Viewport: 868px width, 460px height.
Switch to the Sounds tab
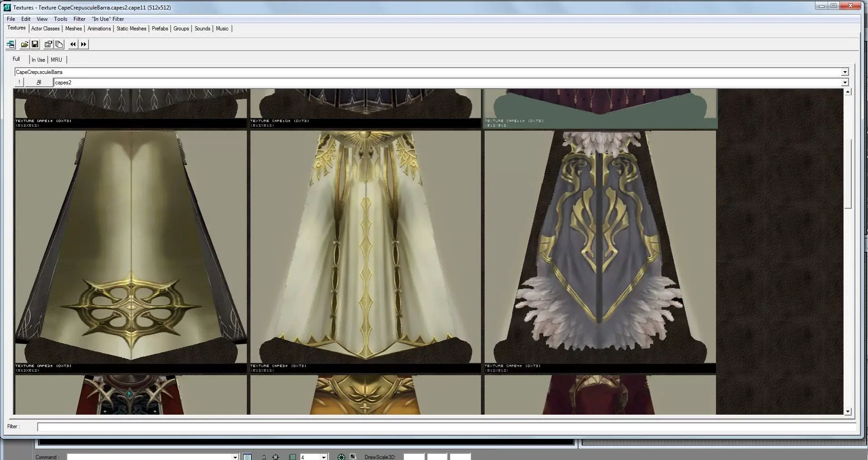click(x=202, y=29)
